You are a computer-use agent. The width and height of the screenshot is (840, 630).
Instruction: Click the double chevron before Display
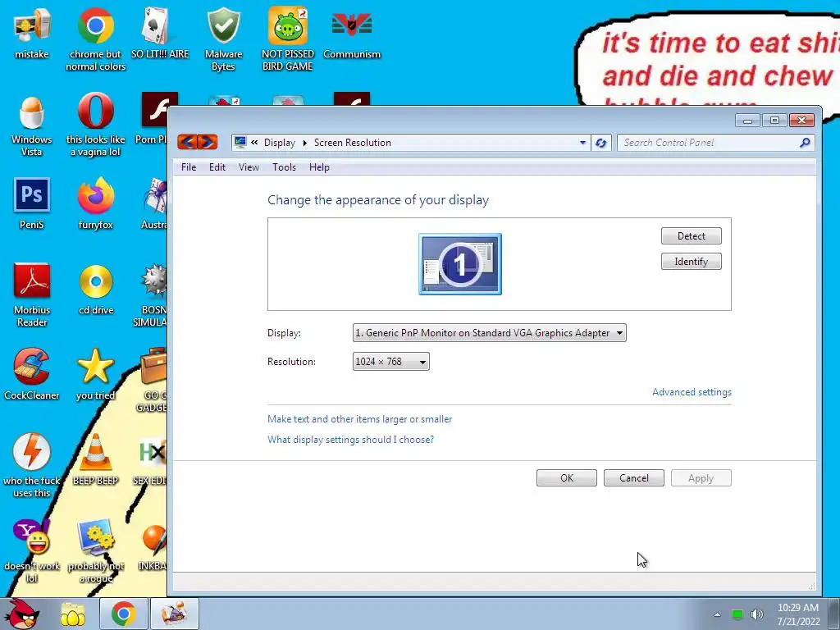coord(254,142)
